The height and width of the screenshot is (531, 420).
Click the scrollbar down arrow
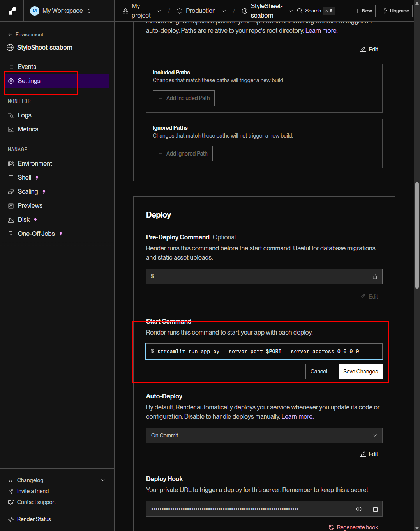[x=417, y=528]
